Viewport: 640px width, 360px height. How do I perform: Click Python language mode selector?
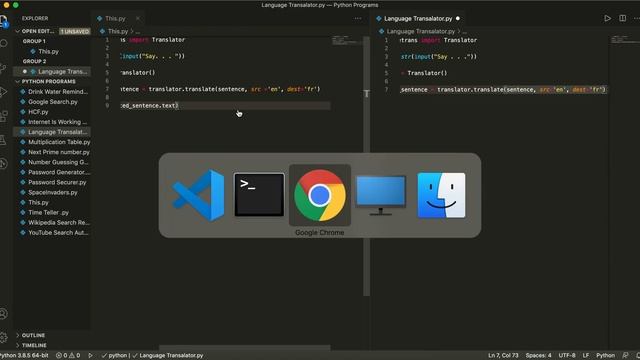point(605,356)
